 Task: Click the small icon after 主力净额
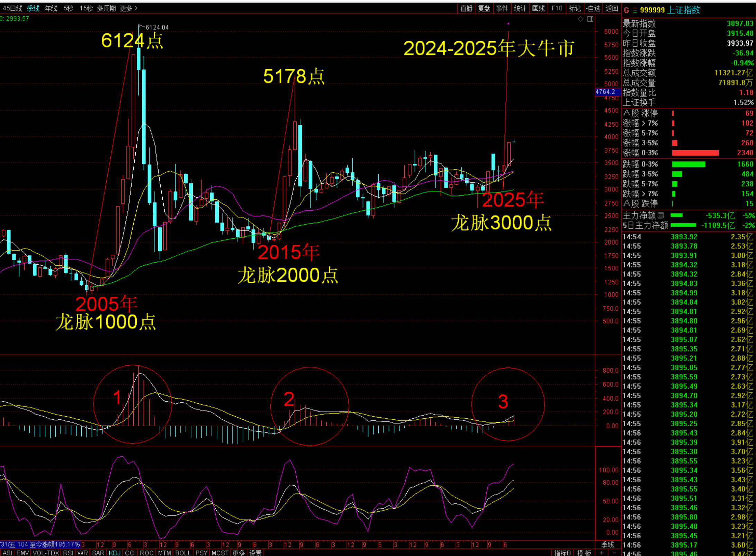point(661,216)
